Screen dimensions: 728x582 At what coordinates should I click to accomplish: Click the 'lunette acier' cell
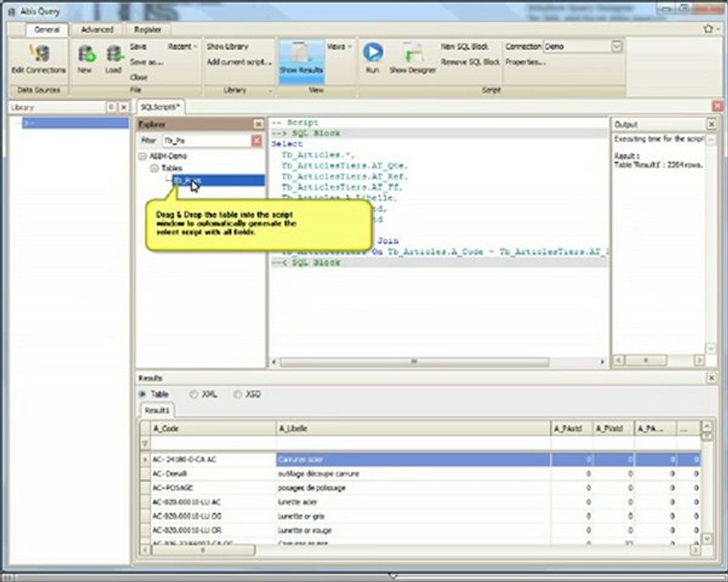pyautogui.click(x=413, y=502)
